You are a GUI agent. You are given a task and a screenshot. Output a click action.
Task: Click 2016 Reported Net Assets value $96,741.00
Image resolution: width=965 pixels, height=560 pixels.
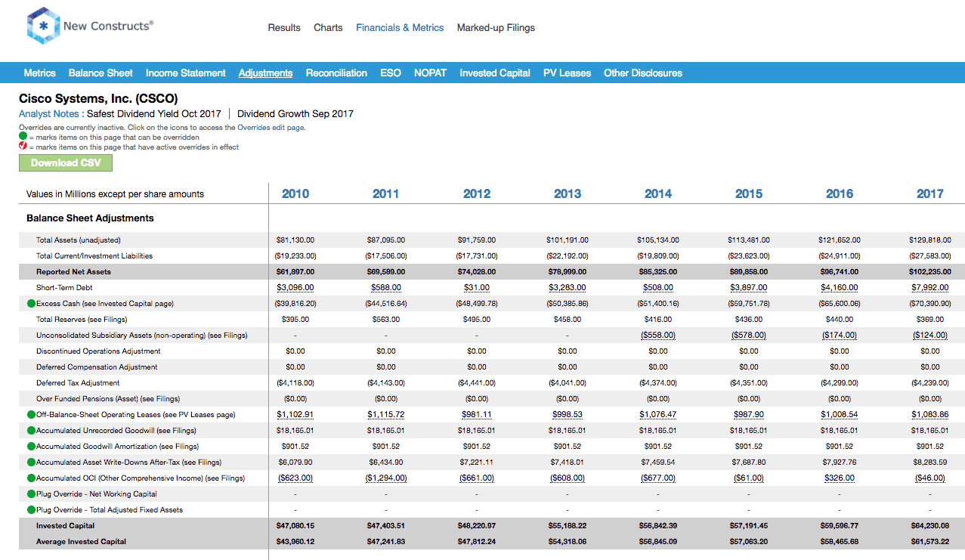(x=840, y=272)
